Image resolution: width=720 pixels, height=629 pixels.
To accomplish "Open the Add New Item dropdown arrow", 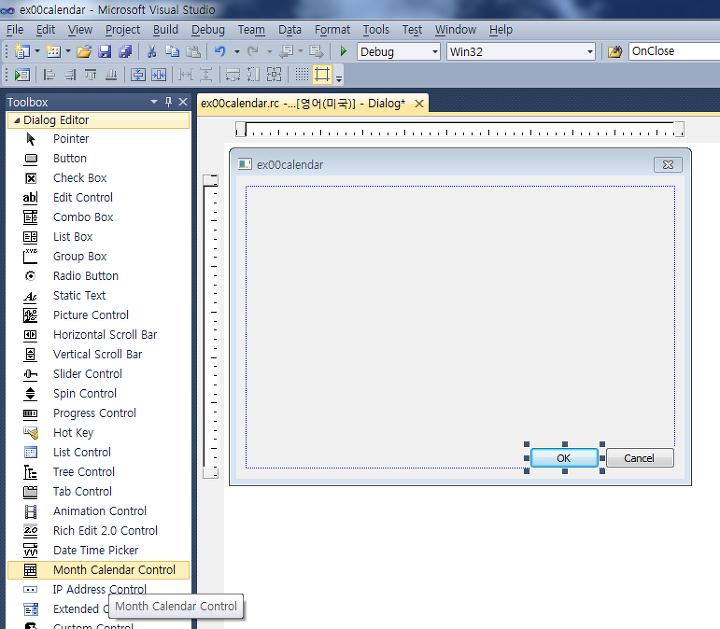I will (68, 51).
